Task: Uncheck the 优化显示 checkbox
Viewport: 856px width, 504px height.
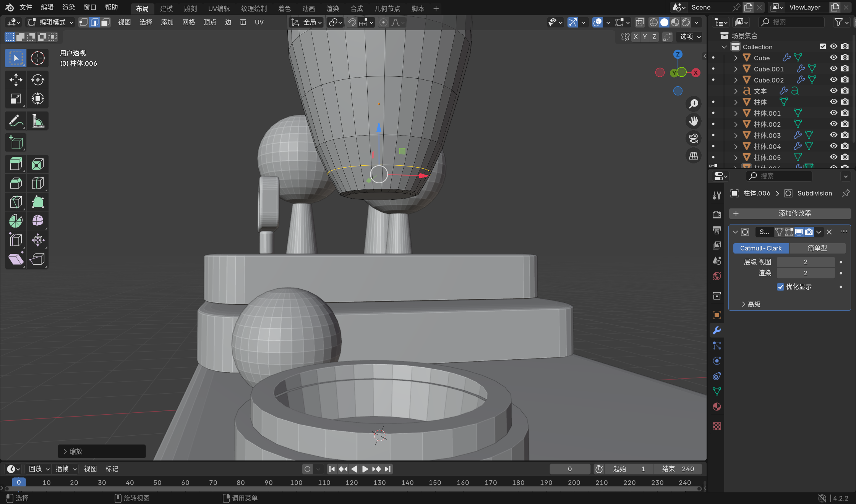Action: (781, 287)
